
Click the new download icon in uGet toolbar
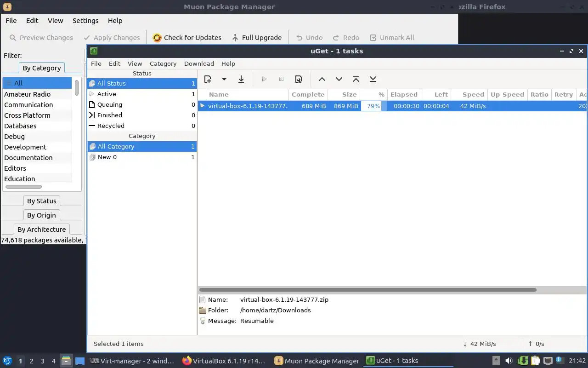pyautogui.click(x=208, y=79)
